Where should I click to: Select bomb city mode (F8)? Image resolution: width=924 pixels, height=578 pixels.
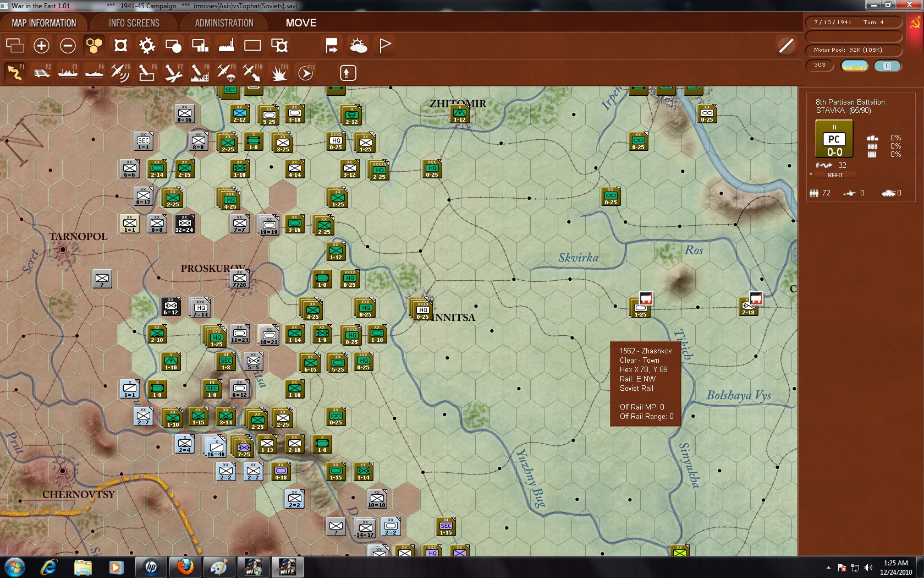pyautogui.click(x=200, y=73)
